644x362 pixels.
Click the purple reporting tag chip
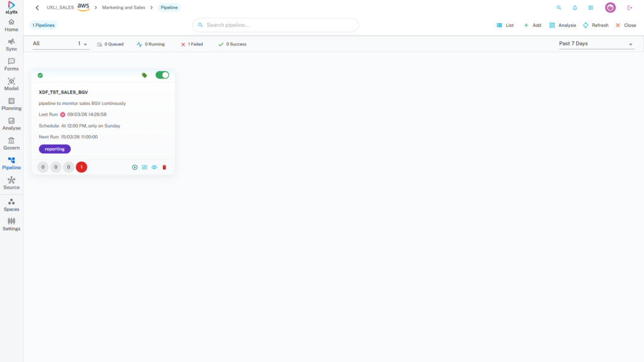[x=55, y=149]
